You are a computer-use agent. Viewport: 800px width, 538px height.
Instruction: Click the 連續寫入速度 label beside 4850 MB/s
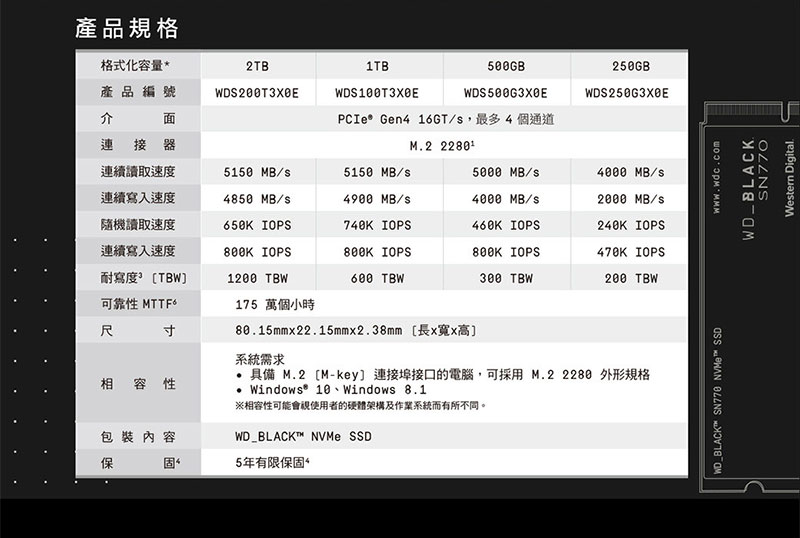point(138,198)
